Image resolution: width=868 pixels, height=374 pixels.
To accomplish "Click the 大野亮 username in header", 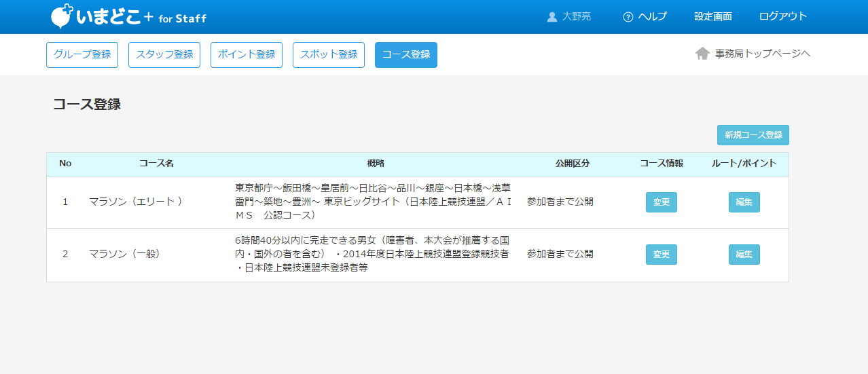I will (x=576, y=17).
